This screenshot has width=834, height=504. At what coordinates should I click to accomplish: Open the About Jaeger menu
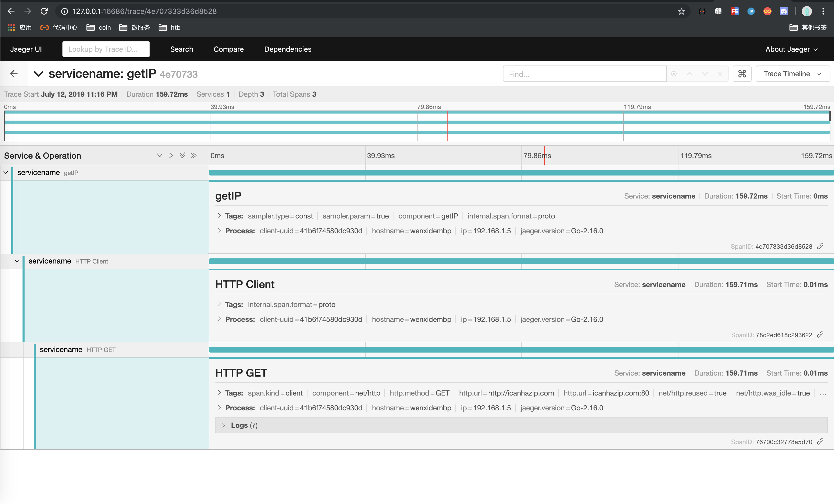click(x=791, y=49)
